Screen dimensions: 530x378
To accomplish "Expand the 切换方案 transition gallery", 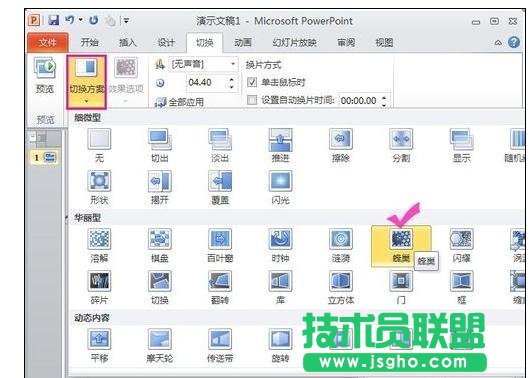I will [87, 82].
